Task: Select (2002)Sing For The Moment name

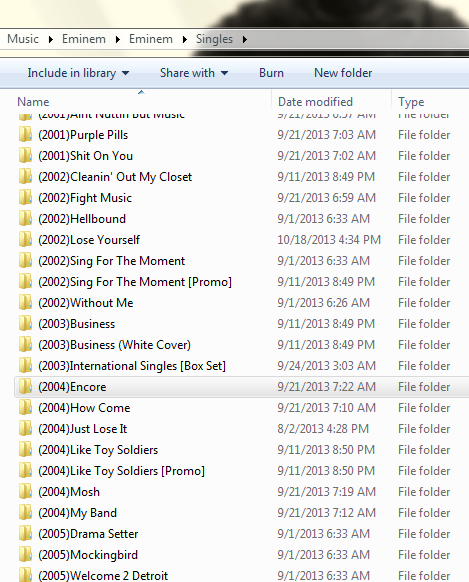Action: coord(111,261)
